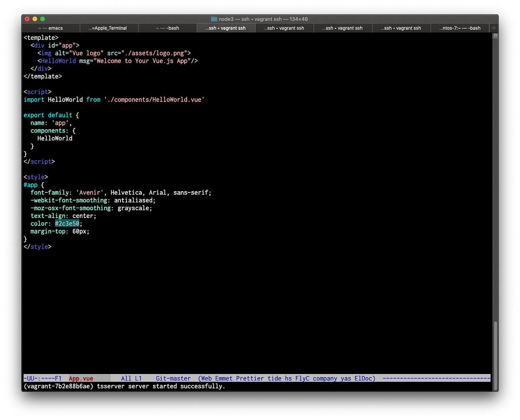Open a new terminal tab with the plus icon

tap(494, 28)
